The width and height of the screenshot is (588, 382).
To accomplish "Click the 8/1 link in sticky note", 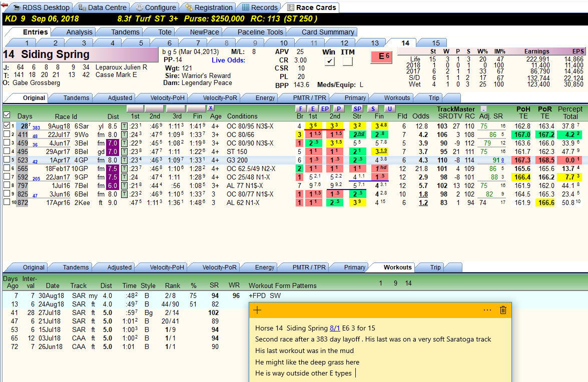I will tap(335, 328).
